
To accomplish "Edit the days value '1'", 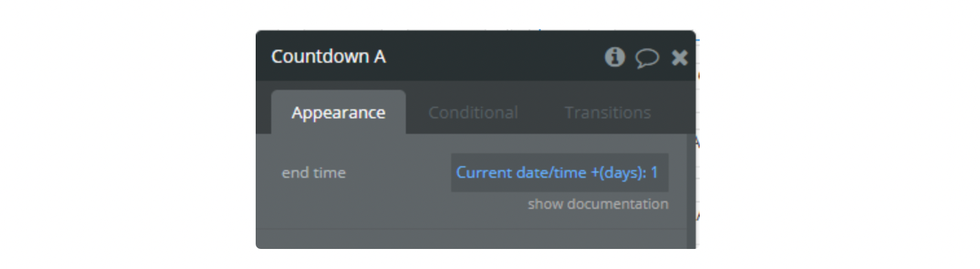I will pyautogui.click(x=654, y=173).
